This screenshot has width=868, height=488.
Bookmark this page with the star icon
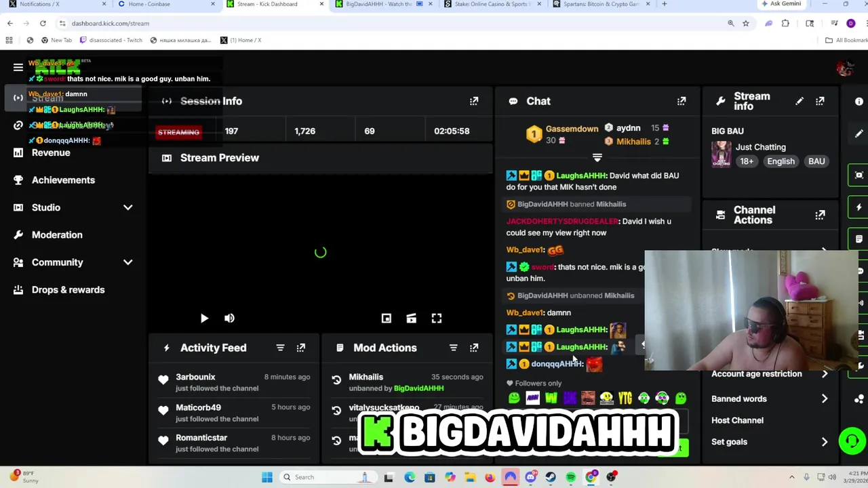(746, 23)
